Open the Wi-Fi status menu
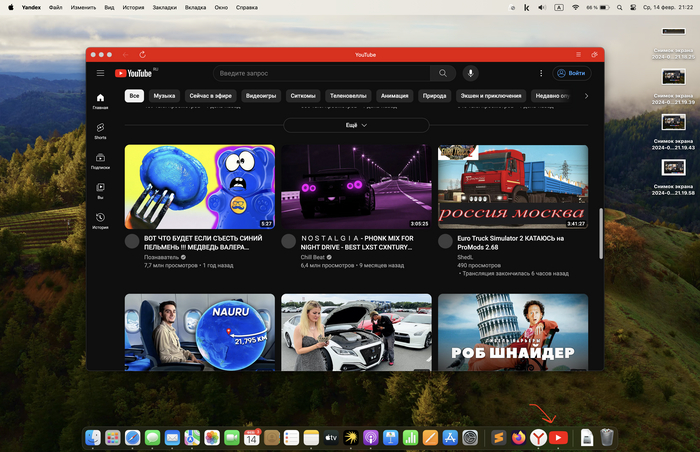Viewport: 700px width, 452px height. pos(575,8)
